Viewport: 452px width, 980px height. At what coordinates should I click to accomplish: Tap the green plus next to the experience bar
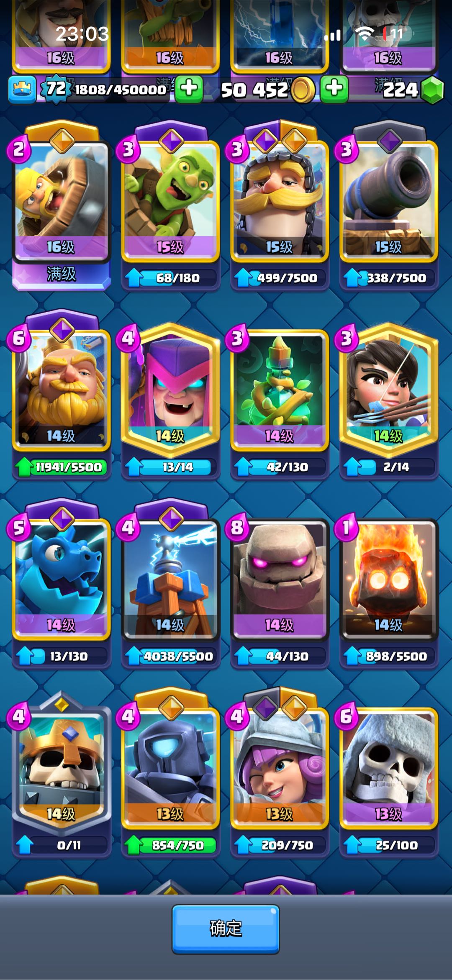189,89
